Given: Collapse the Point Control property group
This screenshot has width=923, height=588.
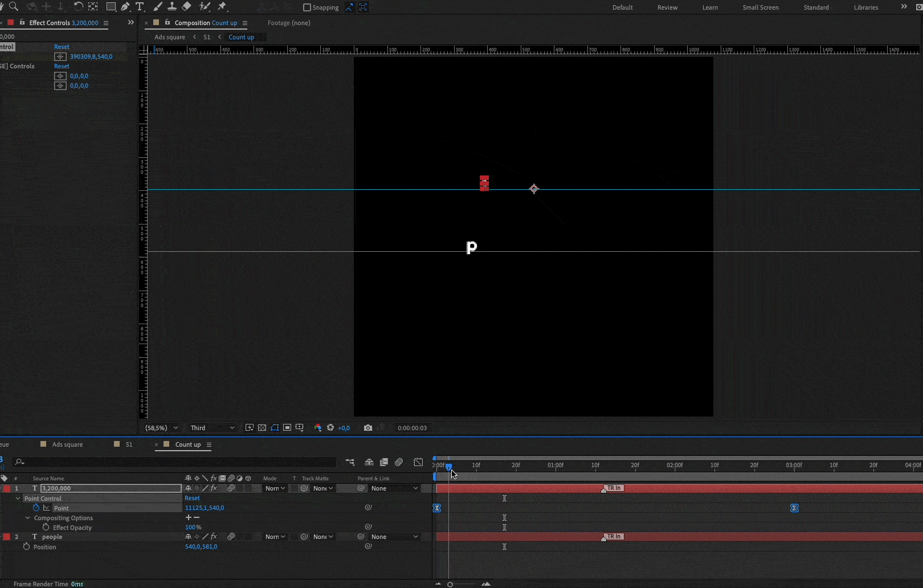Looking at the screenshot, I should [18, 499].
